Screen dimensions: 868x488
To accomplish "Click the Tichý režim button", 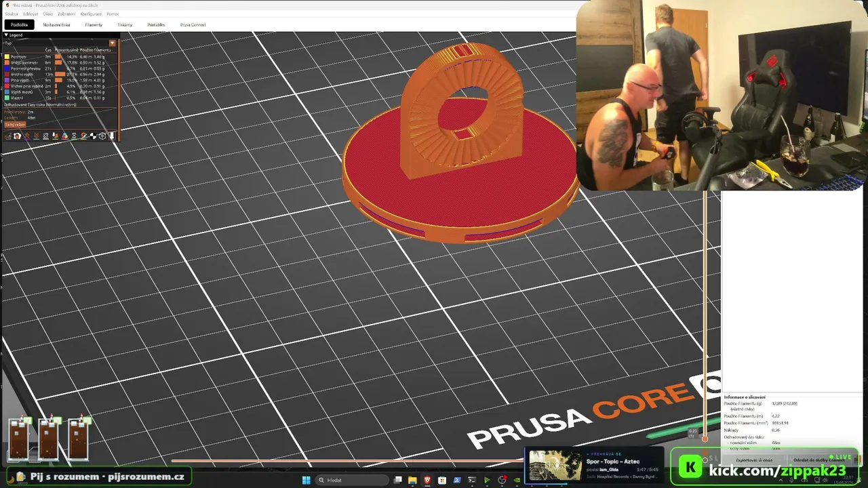I will click(15, 125).
